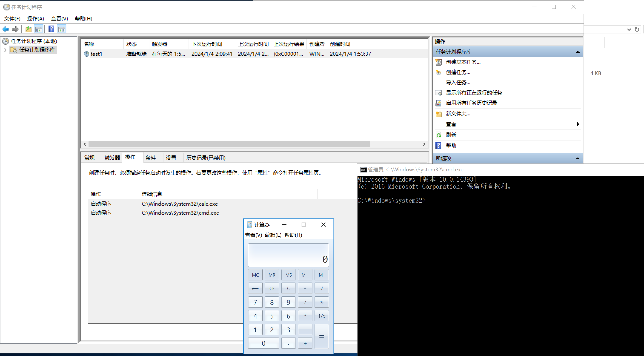The image size is (644, 356).
Task: Click the calculator backspace arrow button
Action: click(255, 289)
